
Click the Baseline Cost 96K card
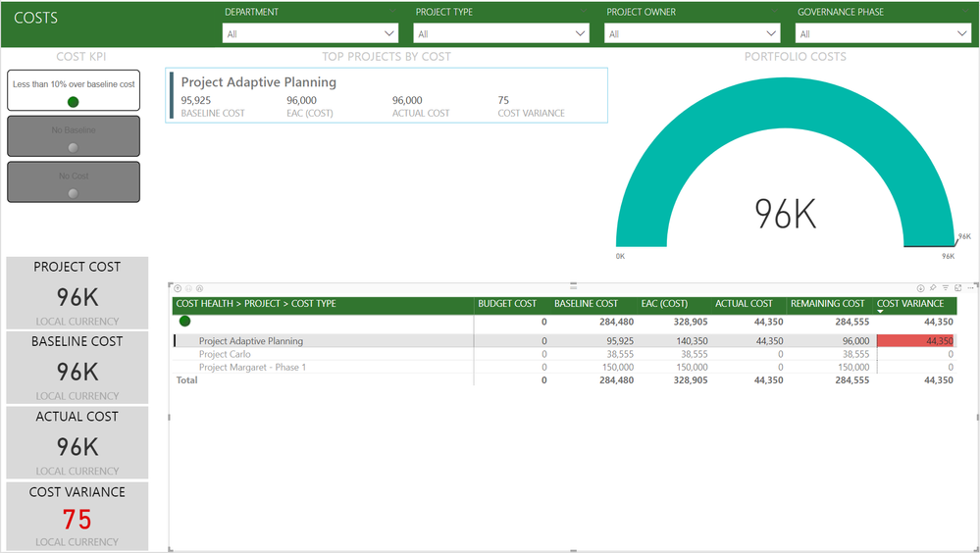click(x=77, y=368)
